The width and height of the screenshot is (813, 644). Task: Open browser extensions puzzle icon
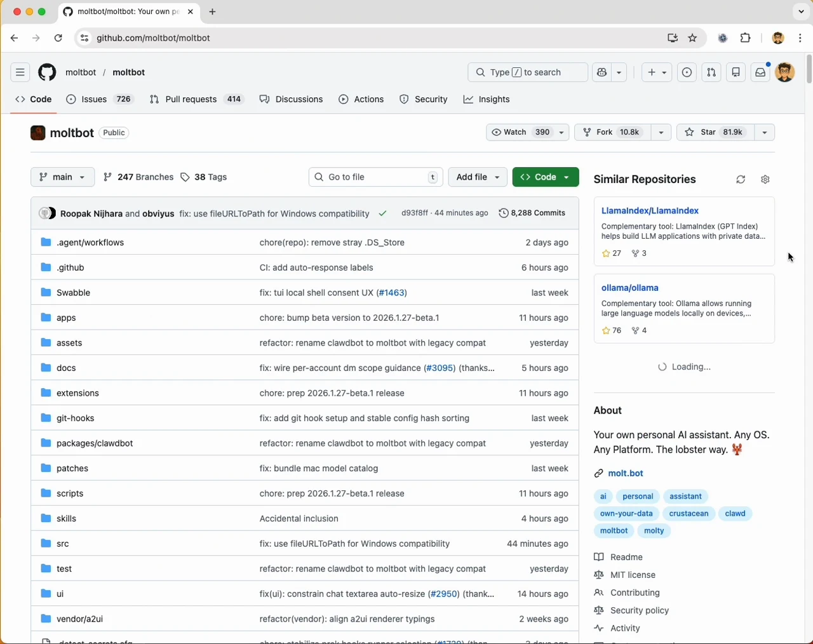point(746,38)
